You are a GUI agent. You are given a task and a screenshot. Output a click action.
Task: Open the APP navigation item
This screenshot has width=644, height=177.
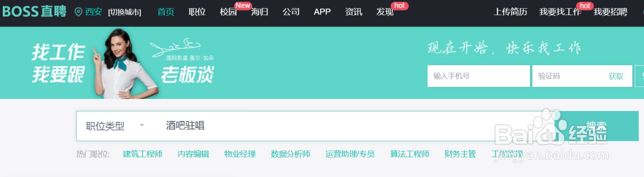click(x=322, y=12)
